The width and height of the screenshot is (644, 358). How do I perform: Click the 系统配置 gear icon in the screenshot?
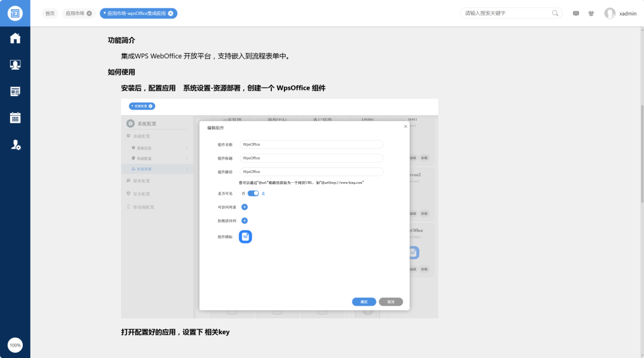tap(131, 123)
